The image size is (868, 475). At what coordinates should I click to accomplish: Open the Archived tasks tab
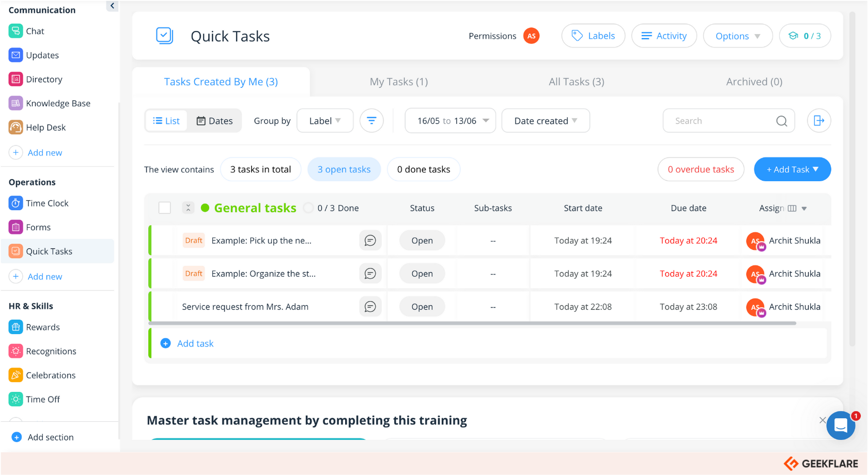tap(754, 82)
